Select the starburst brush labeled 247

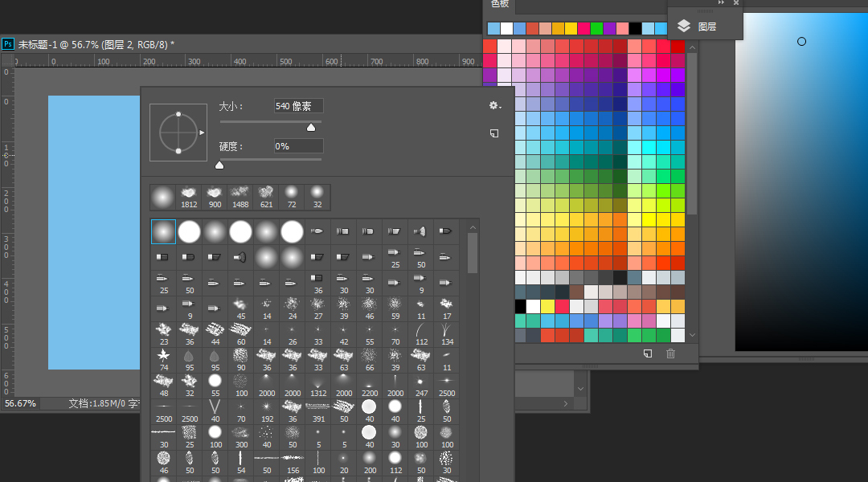click(421, 386)
